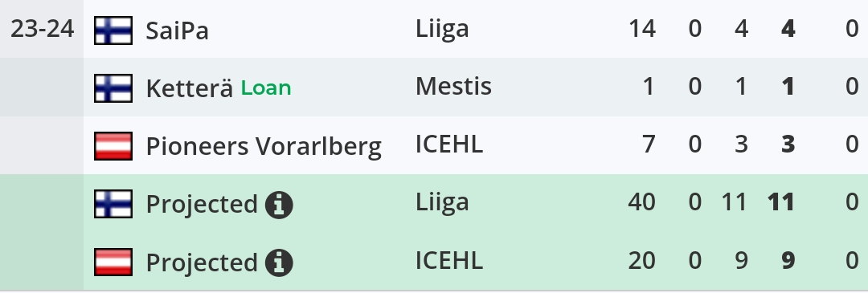Open info icon beside Projected Liiga
Viewport: 868px width, 293px height.
(x=279, y=206)
